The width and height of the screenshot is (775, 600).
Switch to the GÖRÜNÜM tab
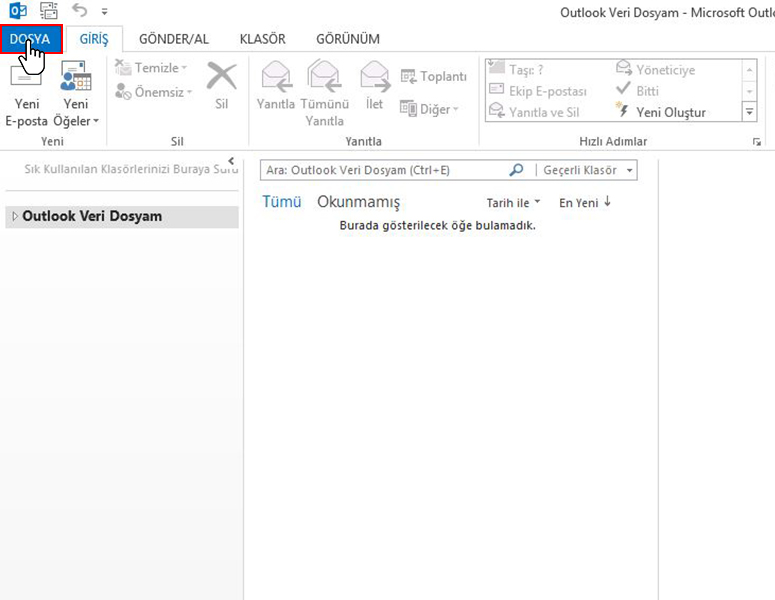point(347,39)
